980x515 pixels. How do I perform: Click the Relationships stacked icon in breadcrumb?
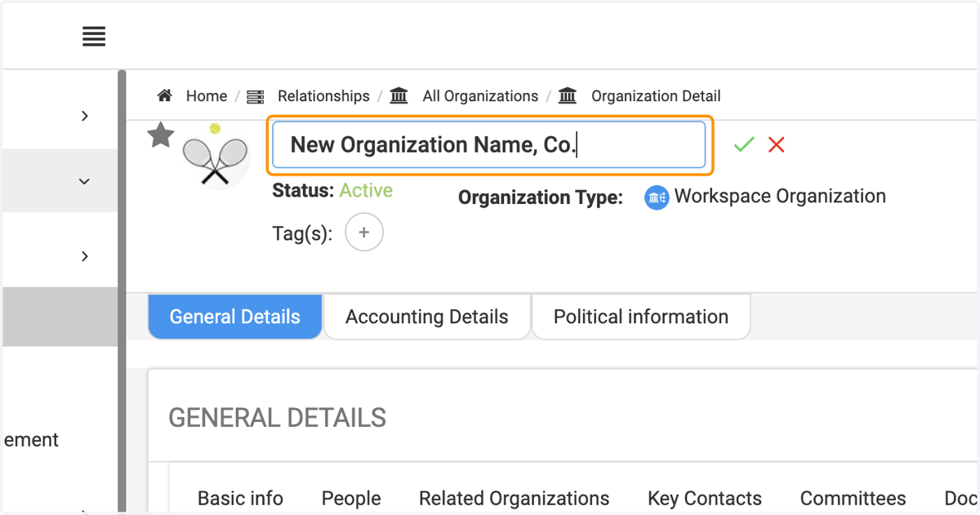click(256, 96)
